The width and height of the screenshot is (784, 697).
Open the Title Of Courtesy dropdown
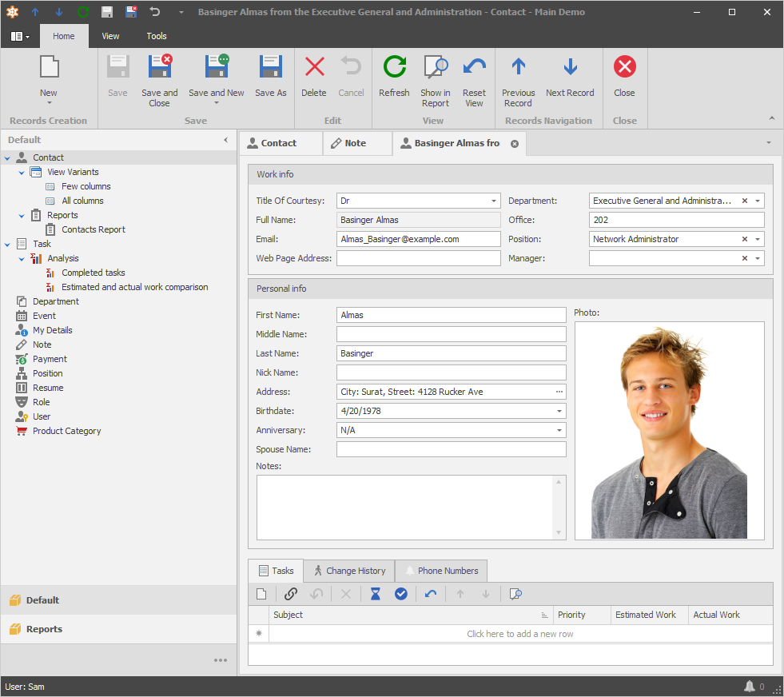(494, 201)
